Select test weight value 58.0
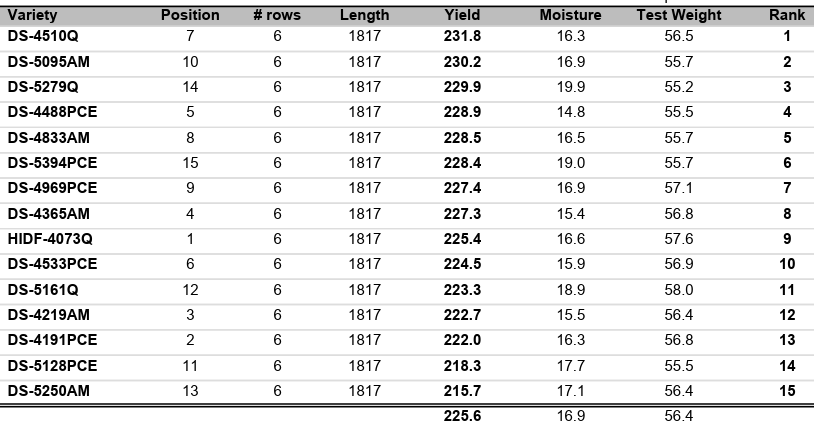Image resolution: width=814 pixels, height=426 pixels. 679,290
